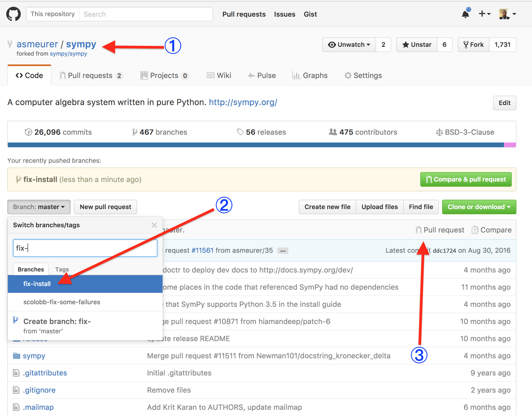Click the .gitattributes file icon
The image size is (532, 415).
click(16, 373)
